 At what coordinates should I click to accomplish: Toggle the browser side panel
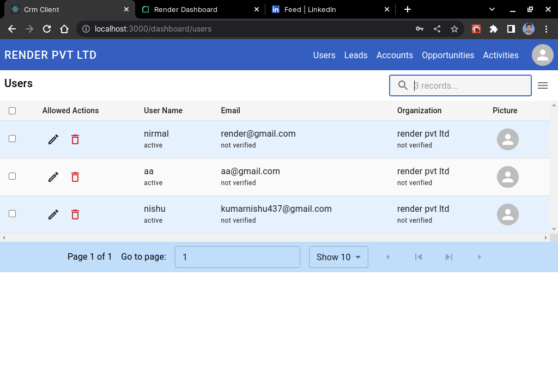click(x=511, y=29)
